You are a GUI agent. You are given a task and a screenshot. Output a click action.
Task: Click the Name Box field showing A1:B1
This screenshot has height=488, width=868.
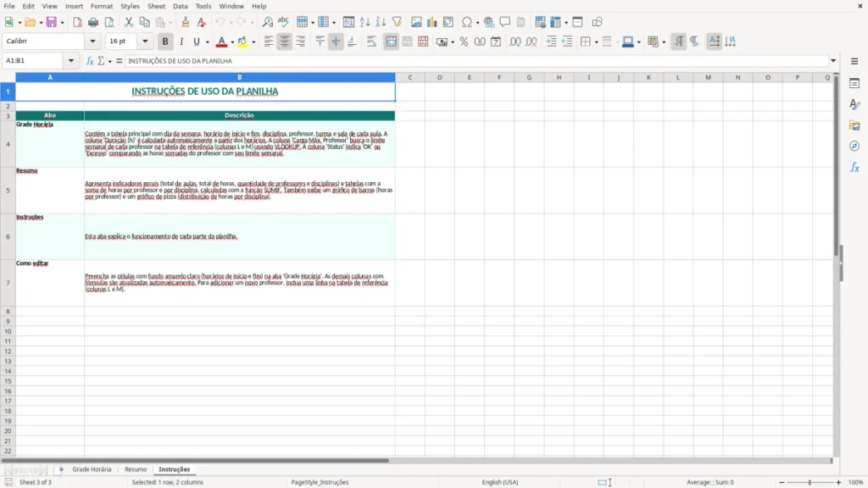click(34, 61)
